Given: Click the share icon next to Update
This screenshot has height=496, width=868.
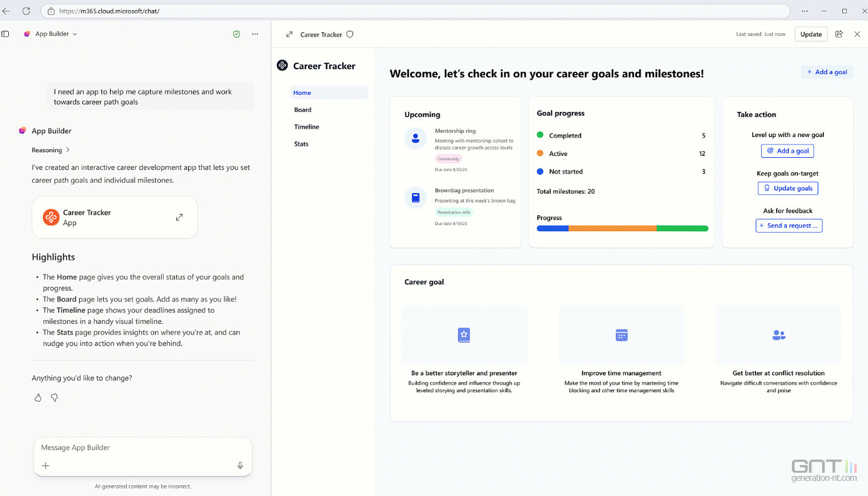Looking at the screenshot, I should [839, 34].
